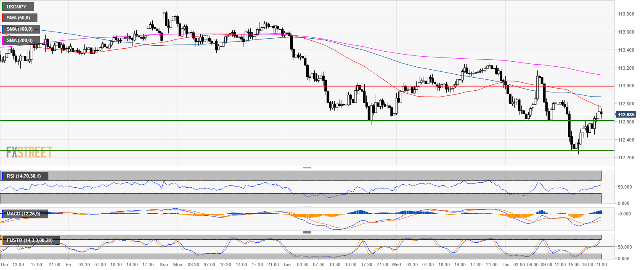Grab the resize handle above RSI panel
The height and width of the screenshot is (270, 644).
307,168
